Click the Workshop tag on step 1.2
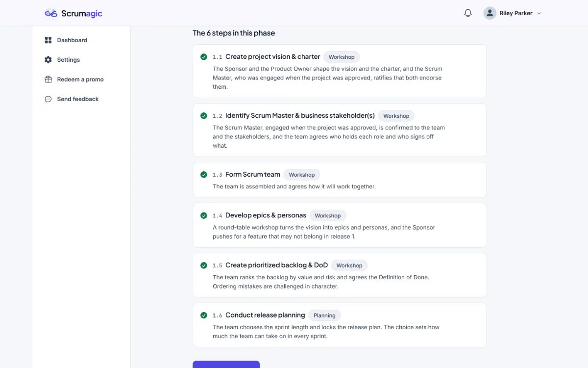 coord(396,116)
